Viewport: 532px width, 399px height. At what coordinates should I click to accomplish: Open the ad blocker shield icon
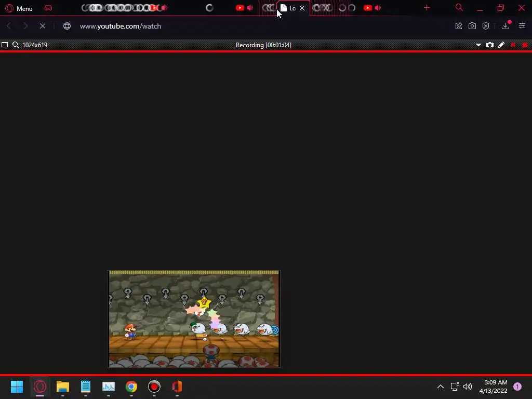(x=486, y=26)
